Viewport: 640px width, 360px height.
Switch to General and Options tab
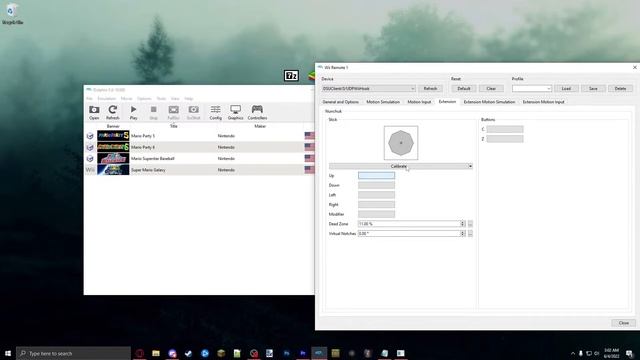click(340, 102)
